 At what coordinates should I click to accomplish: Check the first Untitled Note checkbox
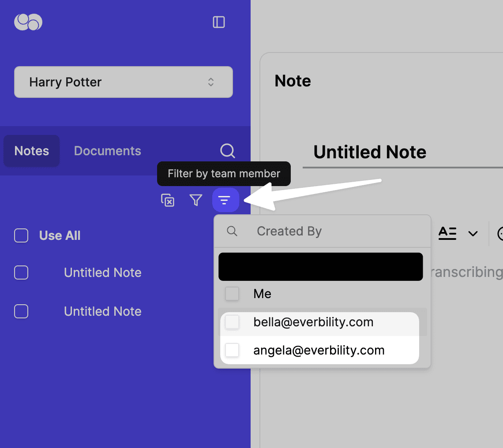pyautogui.click(x=21, y=273)
